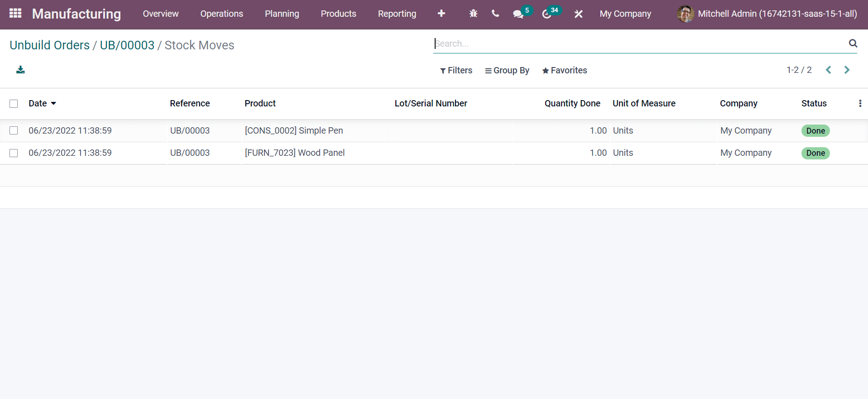Open the debug bug icon menu
The image size is (868, 399).
point(473,14)
